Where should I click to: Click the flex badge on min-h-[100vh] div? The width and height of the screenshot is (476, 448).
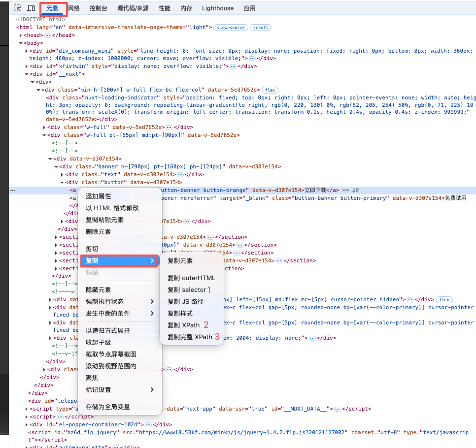pos(270,90)
